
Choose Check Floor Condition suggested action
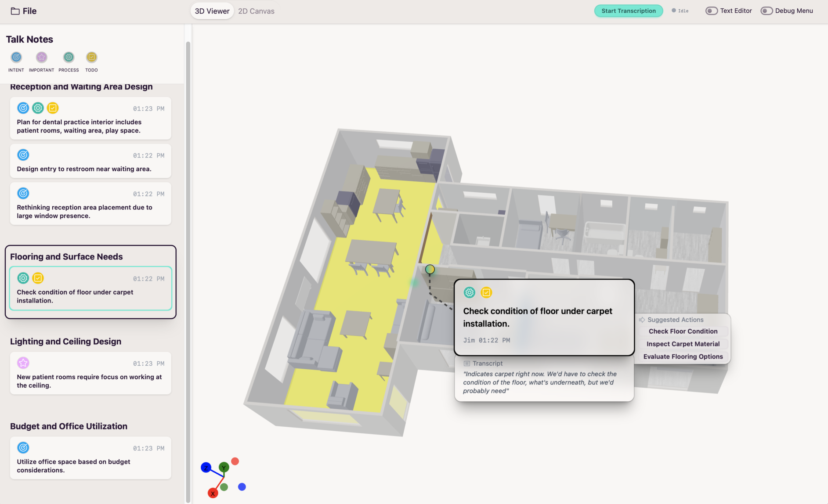[x=683, y=331]
